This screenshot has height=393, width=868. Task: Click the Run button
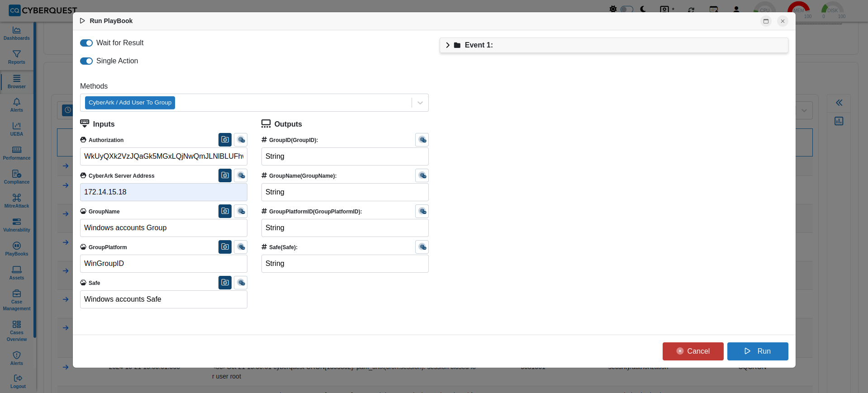758,351
